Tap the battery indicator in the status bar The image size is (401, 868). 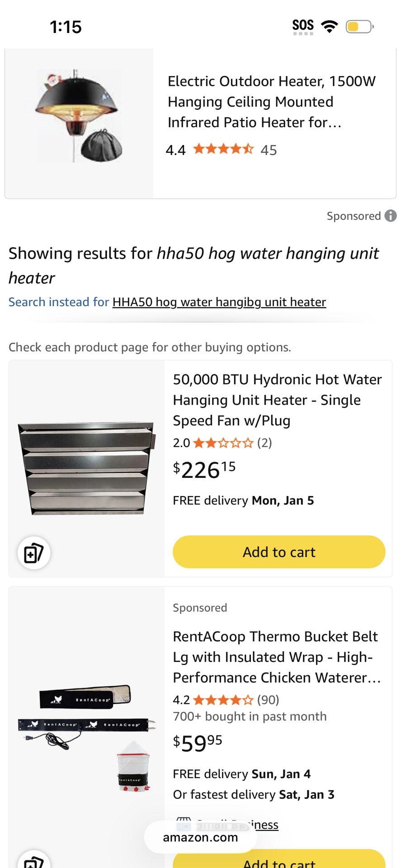point(359,27)
